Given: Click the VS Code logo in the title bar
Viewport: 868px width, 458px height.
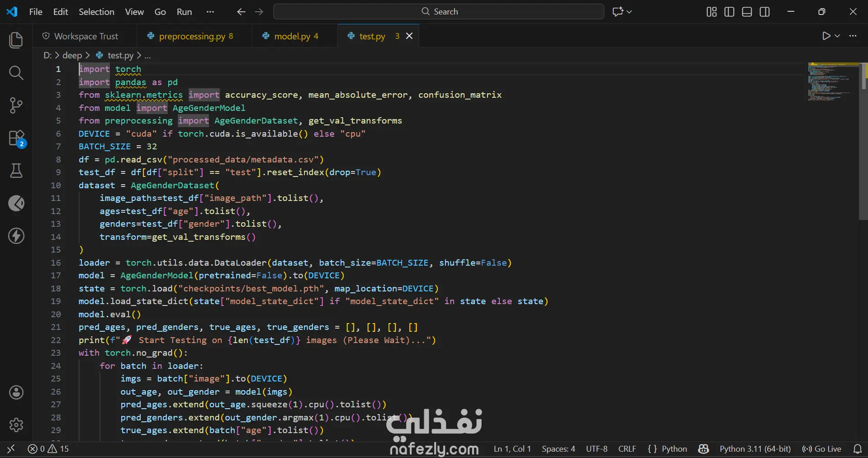Looking at the screenshot, I should pyautogui.click(x=12, y=12).
